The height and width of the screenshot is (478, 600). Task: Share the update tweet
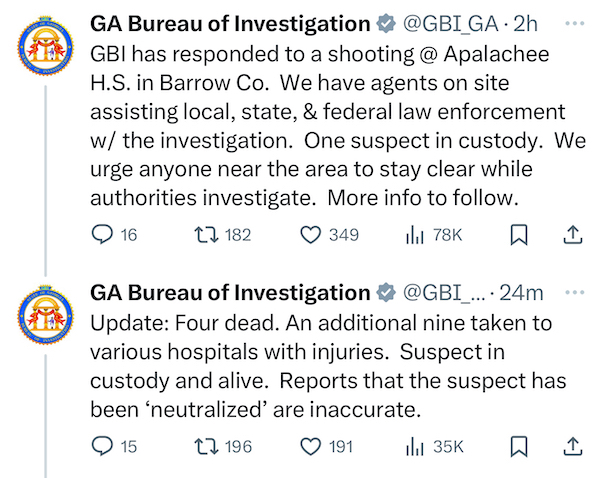coord(572,446)
